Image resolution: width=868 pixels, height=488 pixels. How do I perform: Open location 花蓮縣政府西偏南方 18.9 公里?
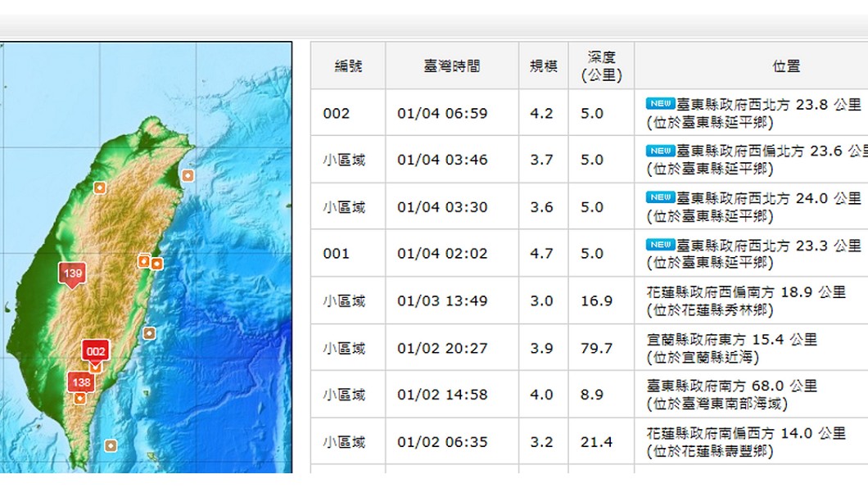point(746,292)
